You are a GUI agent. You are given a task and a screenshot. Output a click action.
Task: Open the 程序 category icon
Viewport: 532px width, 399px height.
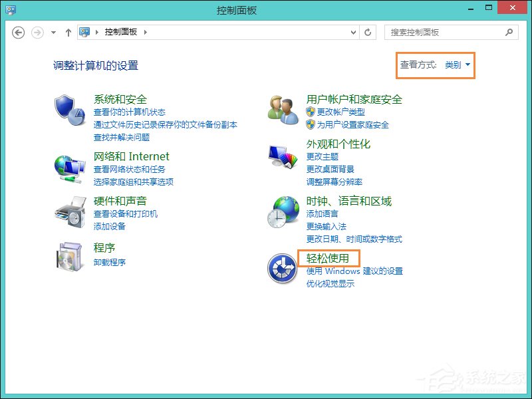(68, 256)
